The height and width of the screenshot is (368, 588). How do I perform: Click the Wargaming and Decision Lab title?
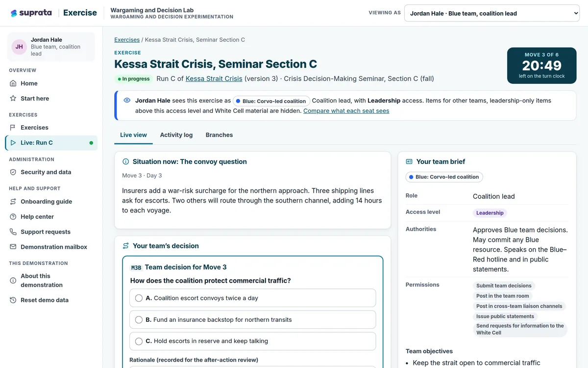pos(152,10)
